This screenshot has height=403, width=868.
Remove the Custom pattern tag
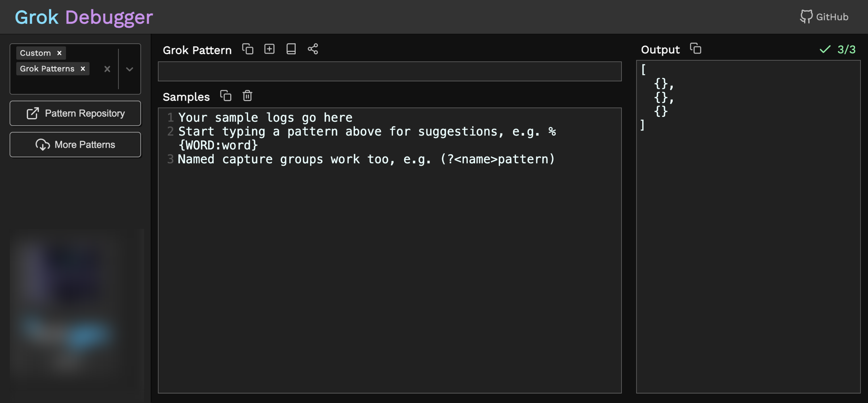click(x=59, y=53)
